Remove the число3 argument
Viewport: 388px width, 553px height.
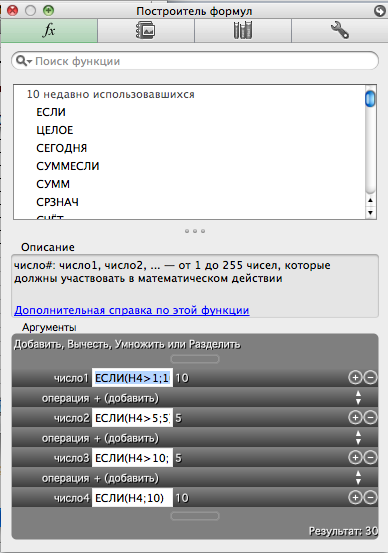370,458
